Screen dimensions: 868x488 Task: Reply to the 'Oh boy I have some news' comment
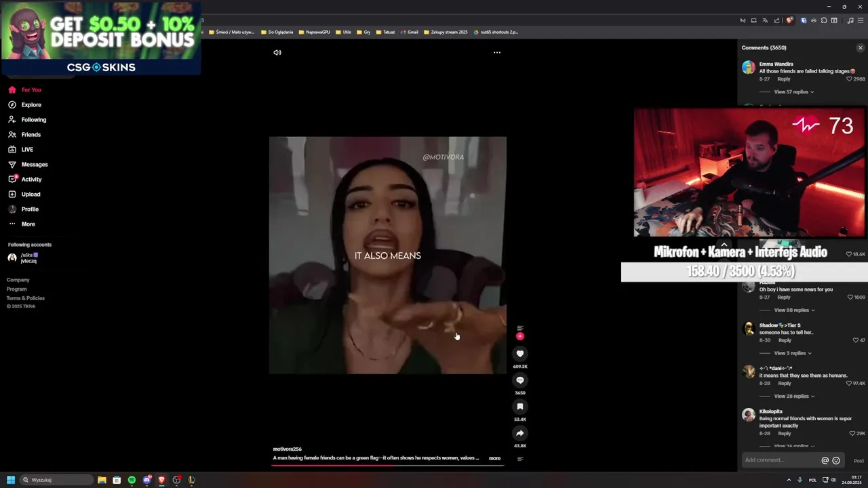point(784,298)
